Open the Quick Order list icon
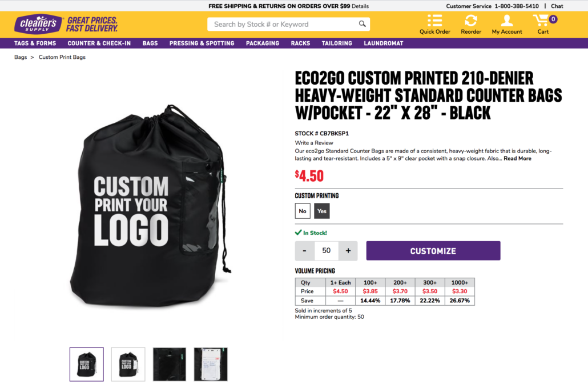This screenshot has height=392, width=588. coord(434,21)
